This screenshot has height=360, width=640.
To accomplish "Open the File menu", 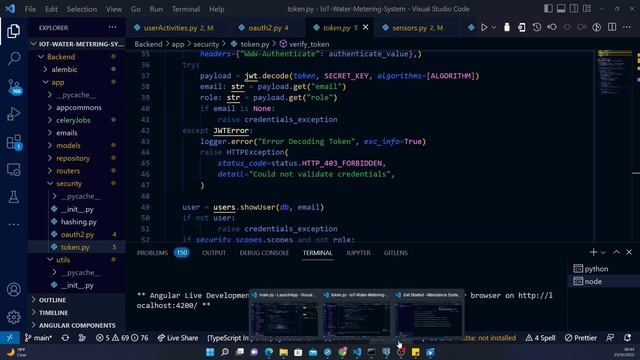I will click(30, 9).
